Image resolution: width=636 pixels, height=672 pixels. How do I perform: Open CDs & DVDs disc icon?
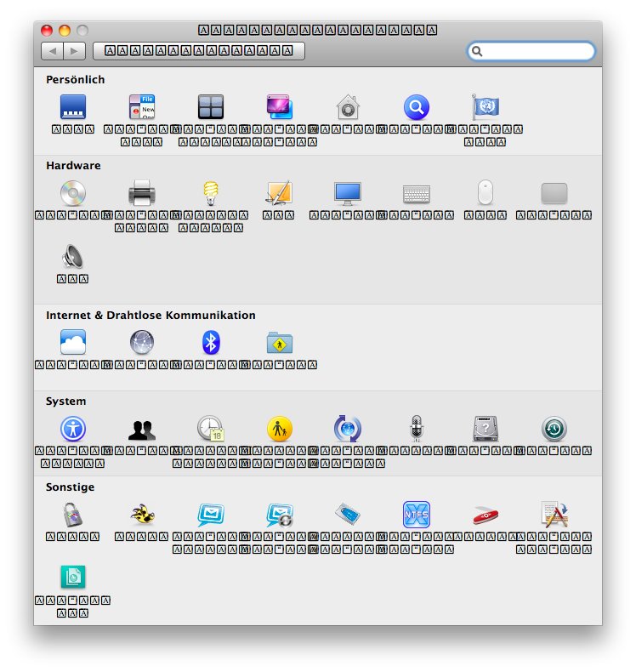[73, 193]
